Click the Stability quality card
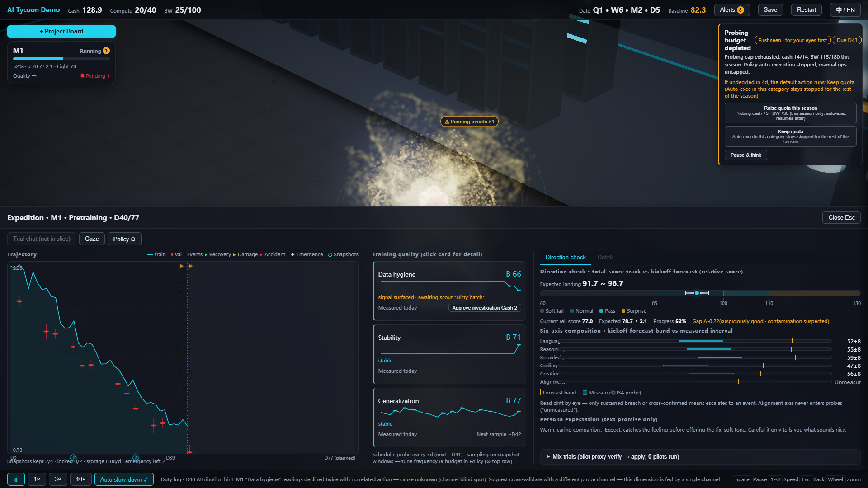Viewport: 868px width, 488px height. pyautogui.click(x=449, y=354)
